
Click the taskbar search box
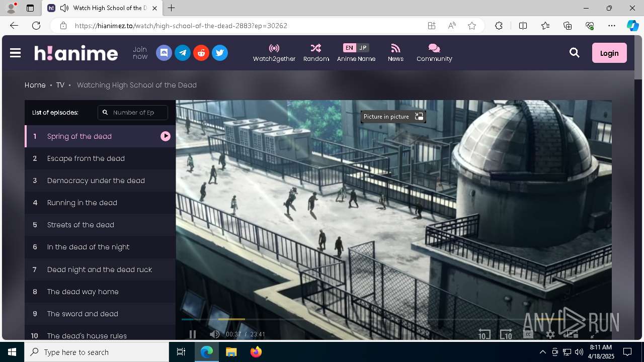click(x=97, y=352)
